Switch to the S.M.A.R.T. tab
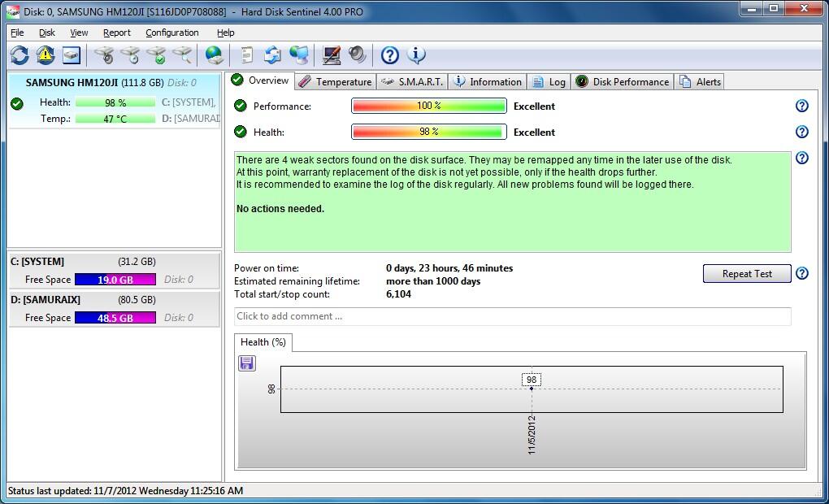This screenshot has width=829, height=504. pos(412,82)
